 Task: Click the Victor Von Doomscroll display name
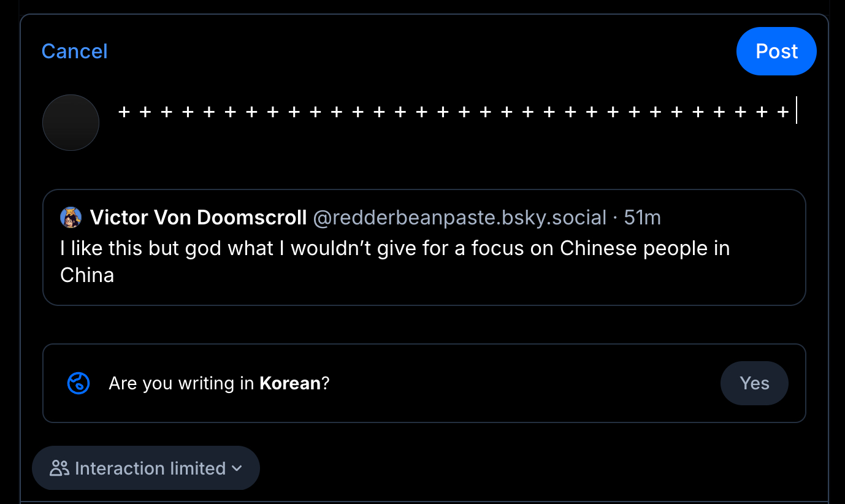[198, 217]
